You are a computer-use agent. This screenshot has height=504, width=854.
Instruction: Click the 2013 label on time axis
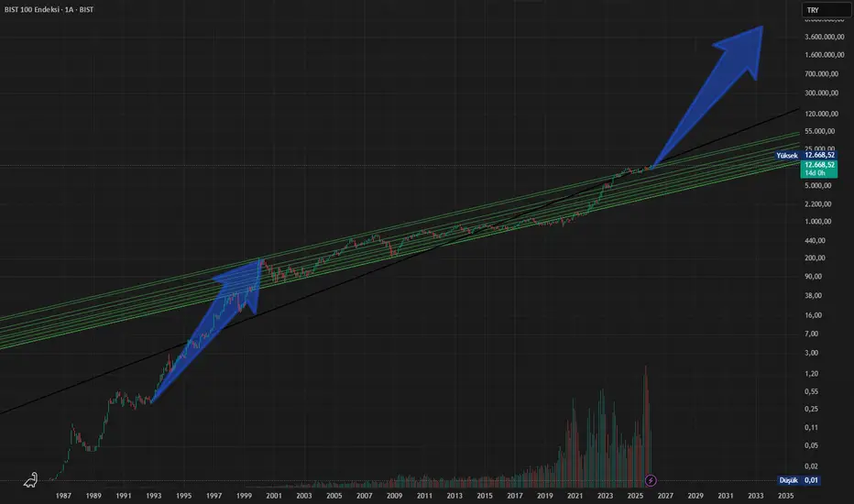coord(454,496)
